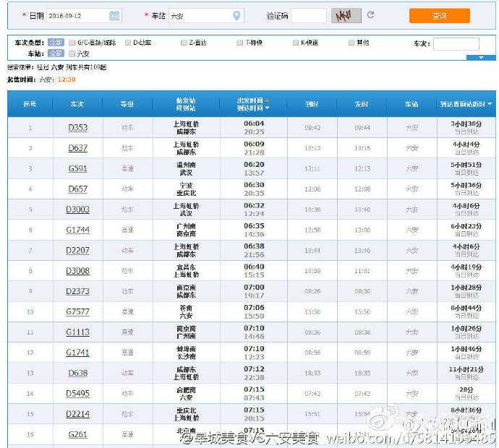Sort by arrival time descending arrow
The height and width of the screenshot is (448, 499).
(268, 108)
